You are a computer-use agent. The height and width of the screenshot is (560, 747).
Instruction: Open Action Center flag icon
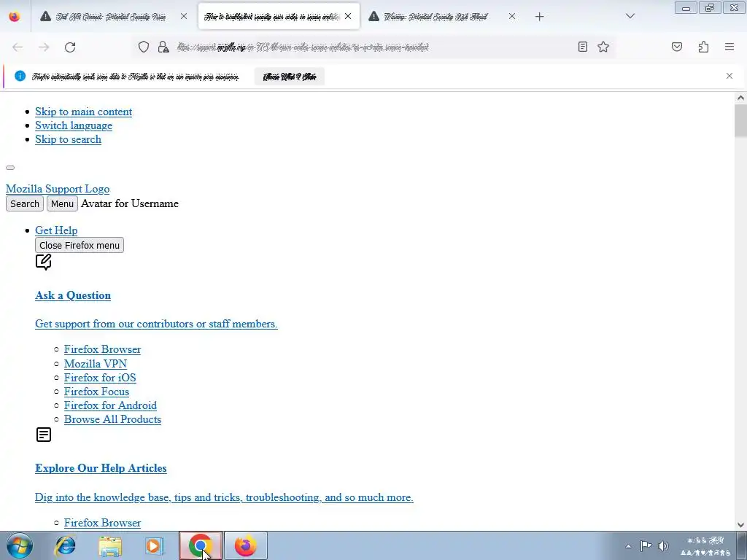[x=646, y=545]
